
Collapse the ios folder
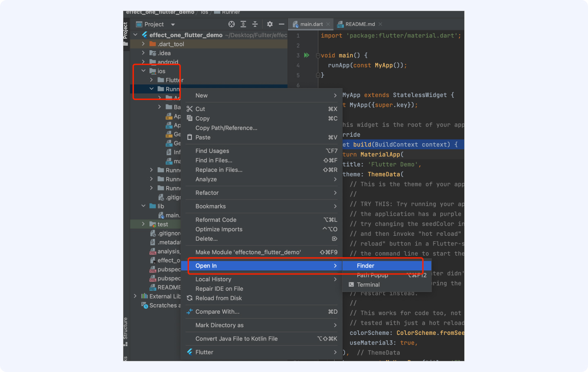[x=143, y=71]
